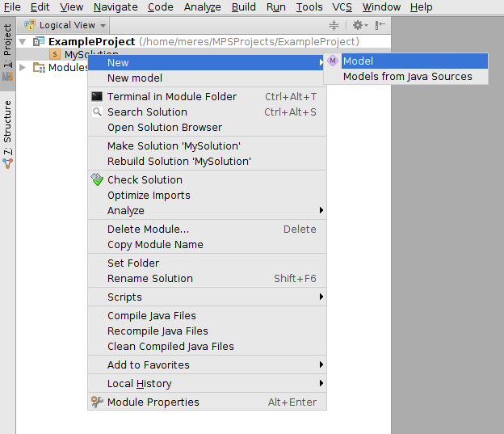Screen dimensions: 504x434
Task: Toggle the 1: Project side tab
Action: pos(7,53)
